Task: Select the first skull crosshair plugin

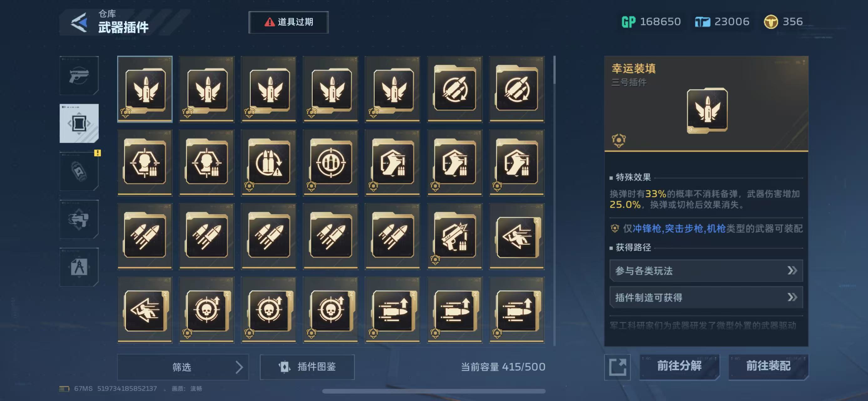Action: (x=207, y=310)
